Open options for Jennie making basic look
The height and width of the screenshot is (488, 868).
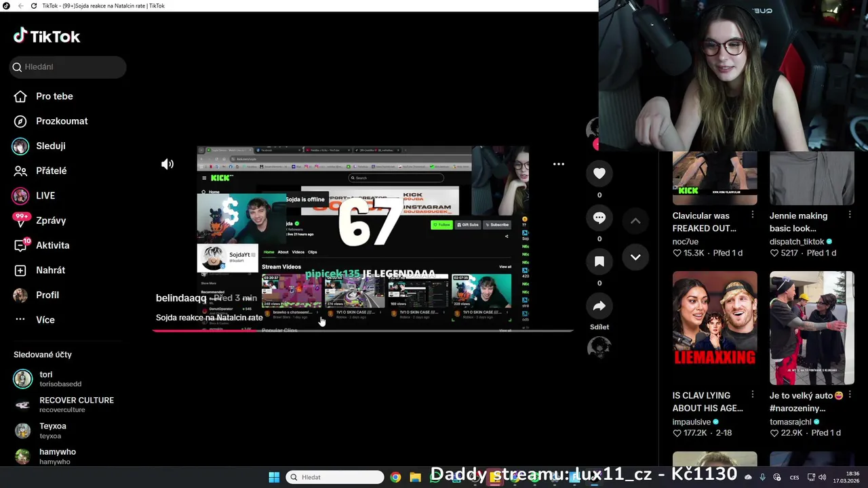coord(850,215)
